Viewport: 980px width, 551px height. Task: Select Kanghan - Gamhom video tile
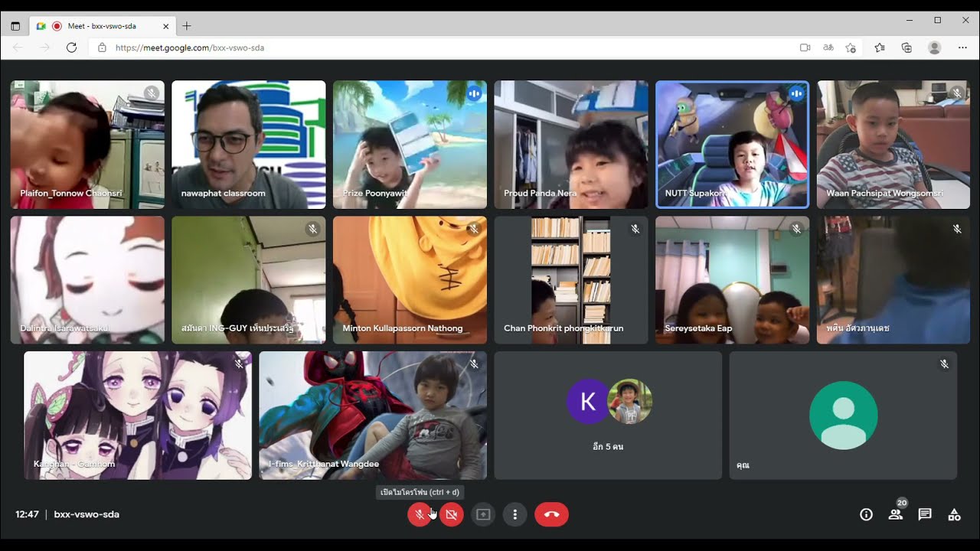point(138,416)
